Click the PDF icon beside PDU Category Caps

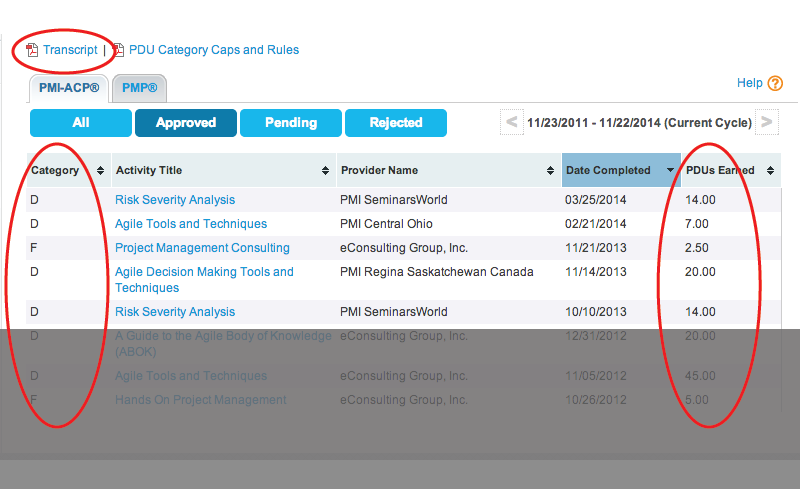pos(118,50)
